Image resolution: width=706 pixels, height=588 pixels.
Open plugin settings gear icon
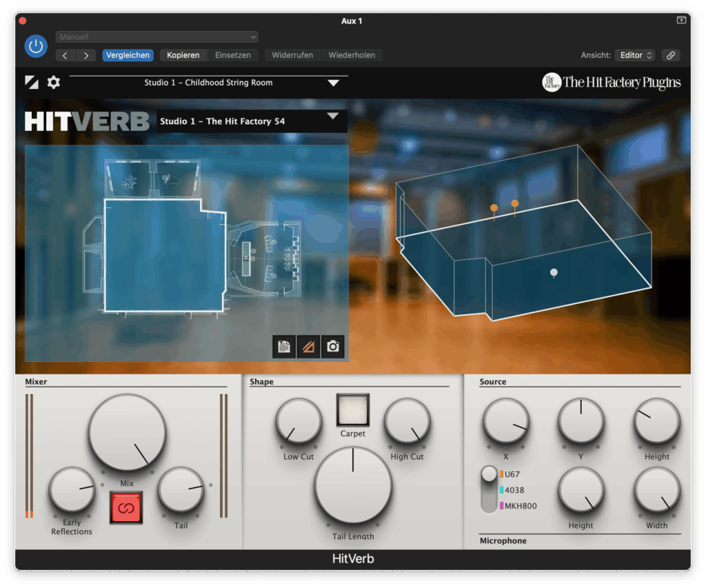pos(54,83)
